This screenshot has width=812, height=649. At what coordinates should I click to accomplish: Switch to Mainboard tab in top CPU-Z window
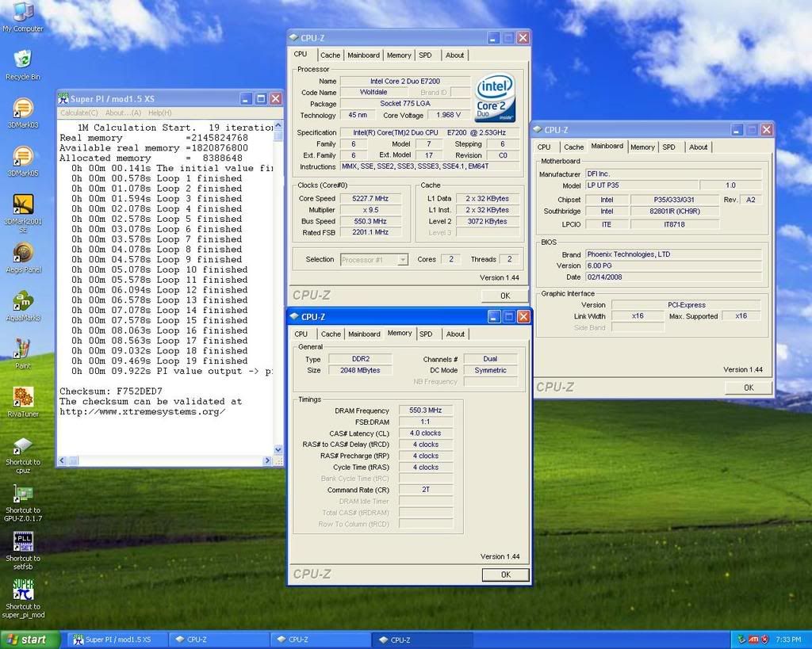363,55
